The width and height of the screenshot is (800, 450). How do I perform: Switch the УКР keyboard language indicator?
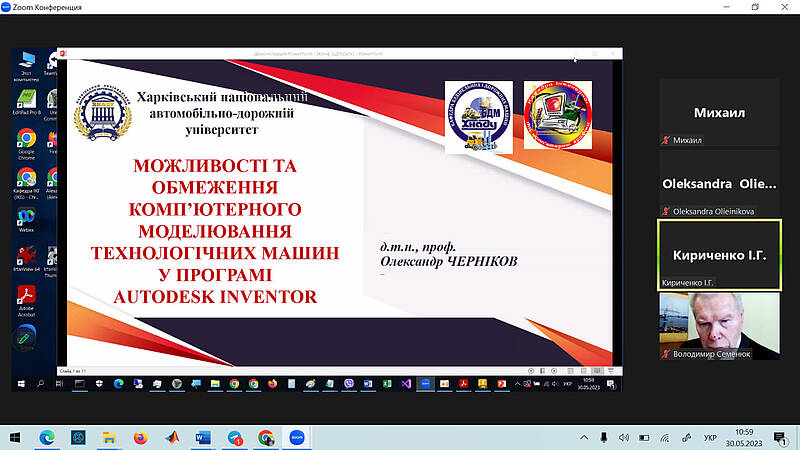pos(710,437)
